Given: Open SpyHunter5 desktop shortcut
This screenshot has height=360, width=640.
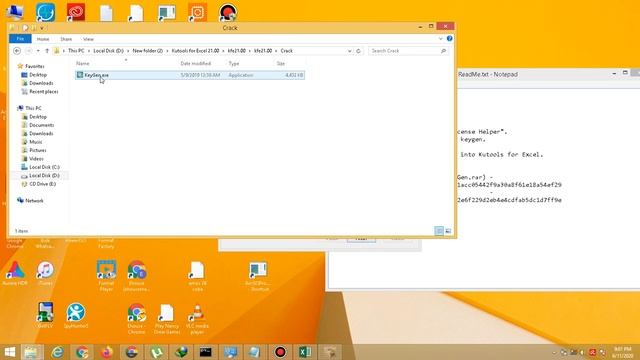Looking at the screenshot, I should [76, 316].
